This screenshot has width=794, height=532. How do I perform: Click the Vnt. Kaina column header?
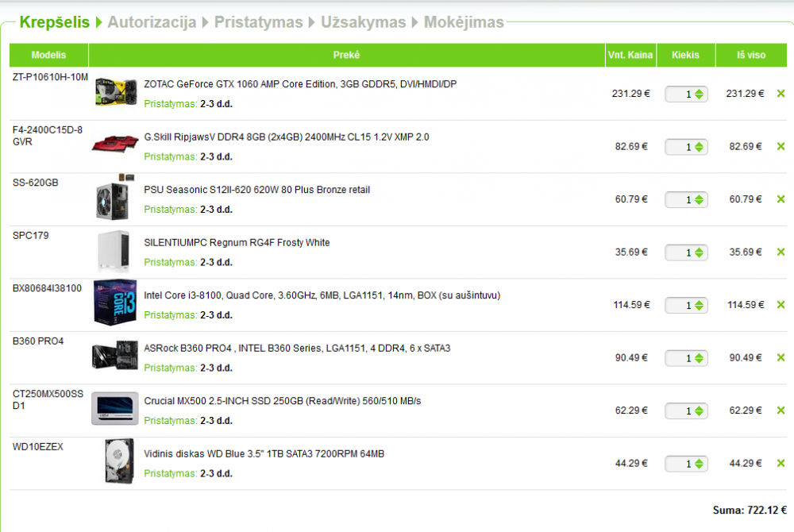[630, 55]
